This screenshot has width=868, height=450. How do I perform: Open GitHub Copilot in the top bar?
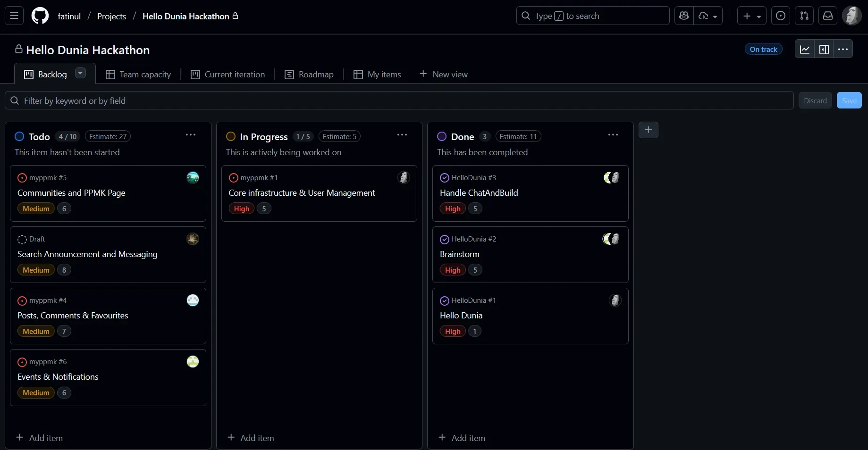coord(683,16)
